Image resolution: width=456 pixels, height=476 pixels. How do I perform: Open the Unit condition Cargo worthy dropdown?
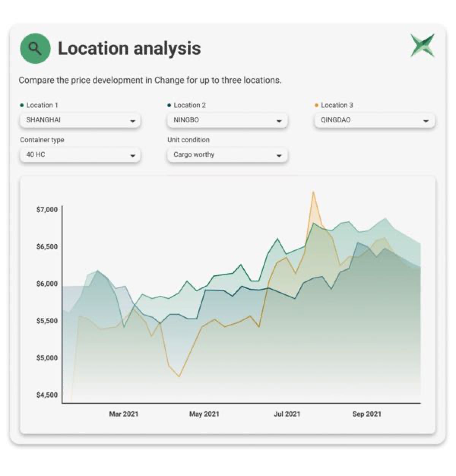227,155
